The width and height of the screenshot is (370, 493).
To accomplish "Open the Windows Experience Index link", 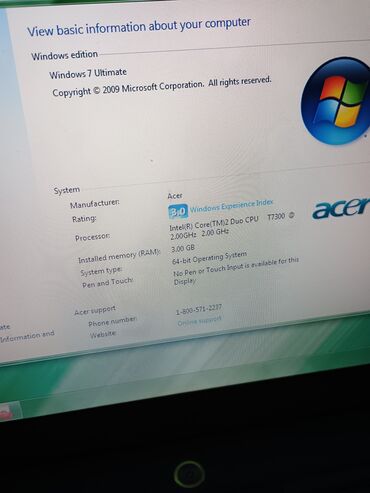I will pos(231,206).
